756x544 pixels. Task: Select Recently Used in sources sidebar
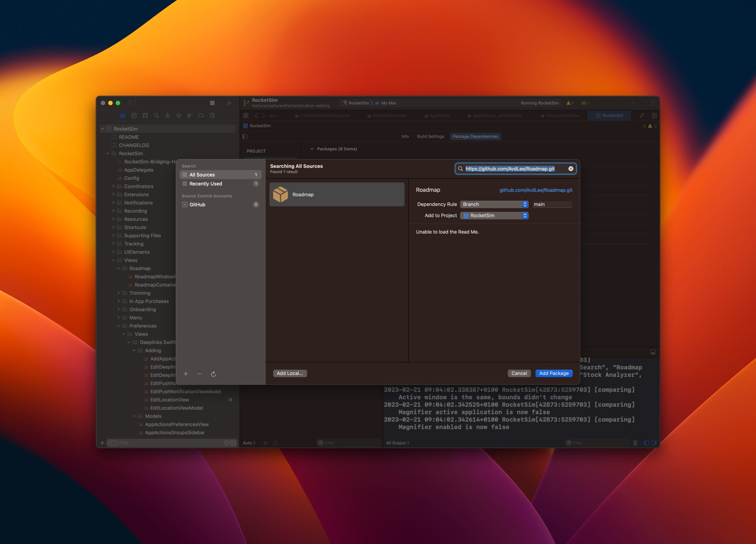click(x=206, y=184)
